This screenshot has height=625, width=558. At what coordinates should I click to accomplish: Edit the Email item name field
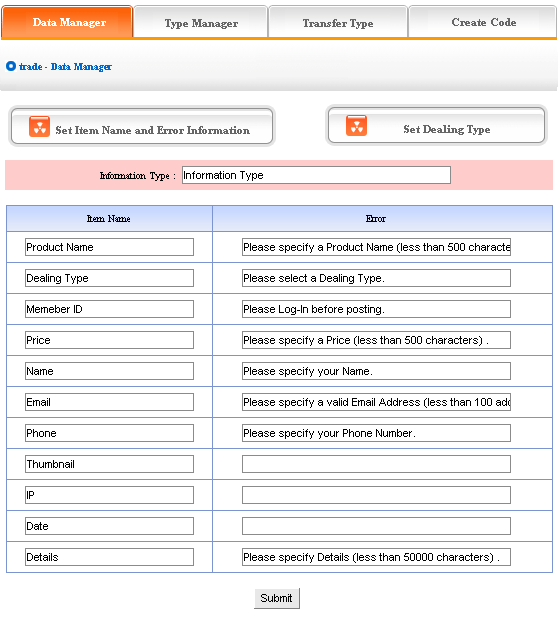109,402
